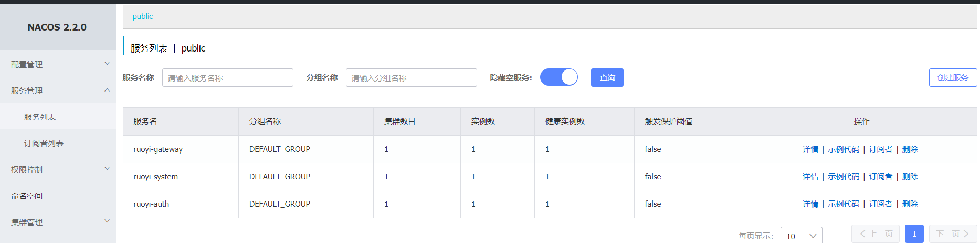Image resolution: width=980 pixels, height=243 pixels.
Task: Open 示例代码 for ruoyi-system
Action: (x=844, y=177)
